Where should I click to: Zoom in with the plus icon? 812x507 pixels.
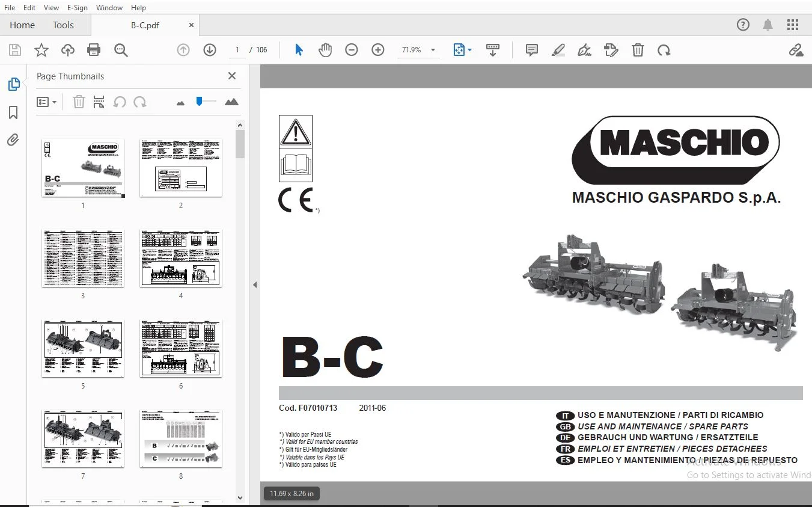click(378, 50)
